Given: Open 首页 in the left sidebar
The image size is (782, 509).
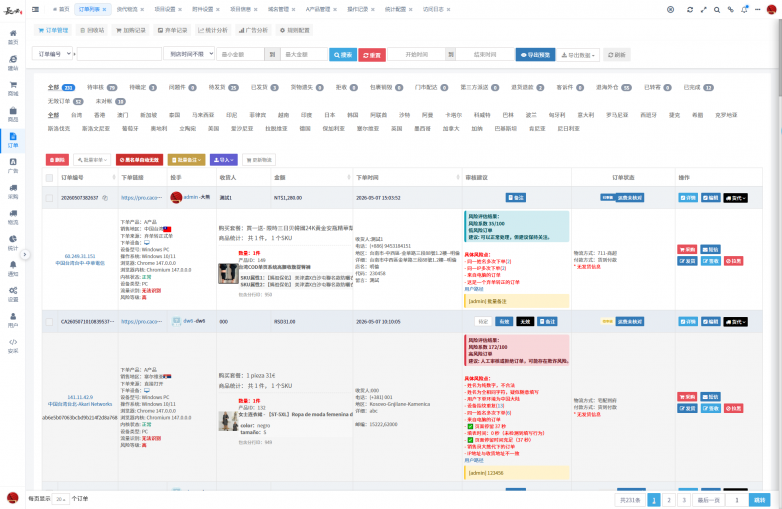Looking at the screenshot, I should (x=13, y=37).
